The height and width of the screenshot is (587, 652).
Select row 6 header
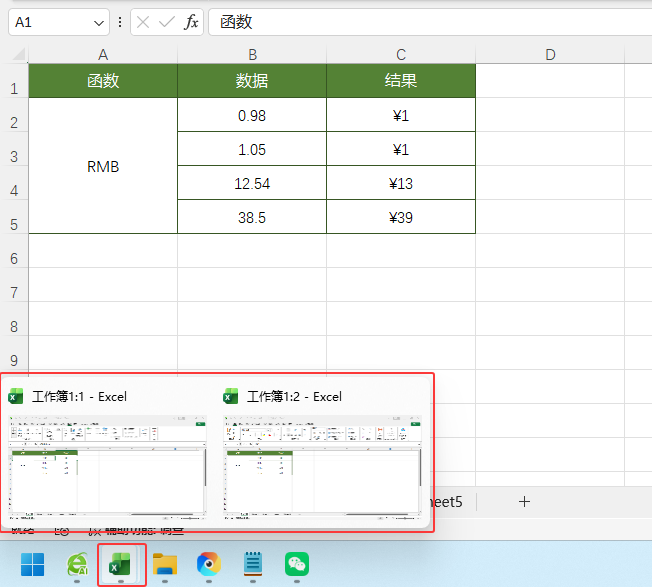pos(14,251)
